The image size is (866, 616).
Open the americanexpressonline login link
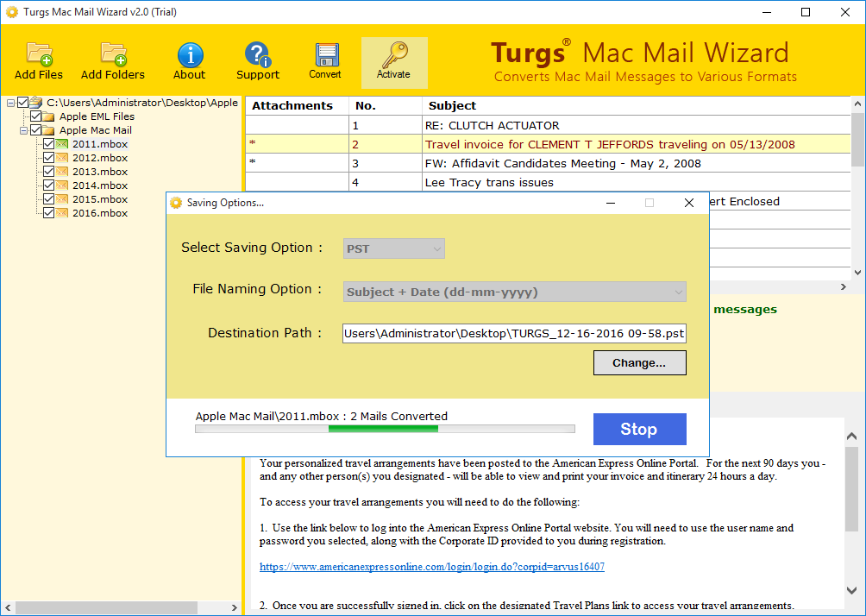pos(432,567)
